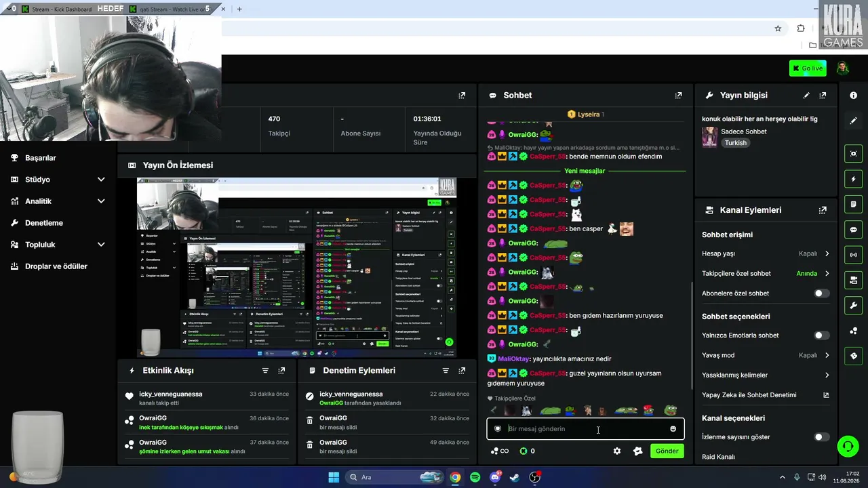868x488 pixels.
Task: Click the Turkish language tag
Action: (735, 143)
